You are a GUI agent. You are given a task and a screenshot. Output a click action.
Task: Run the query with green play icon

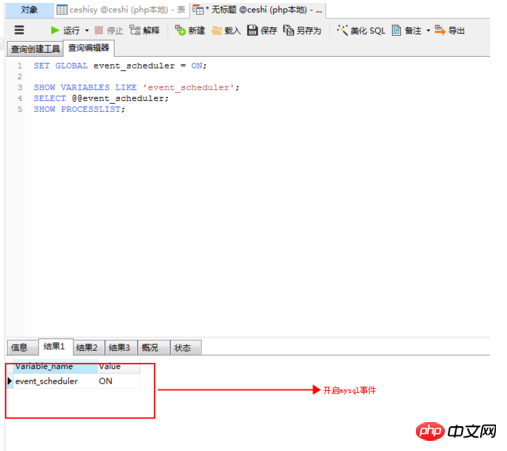click(55, 30)
